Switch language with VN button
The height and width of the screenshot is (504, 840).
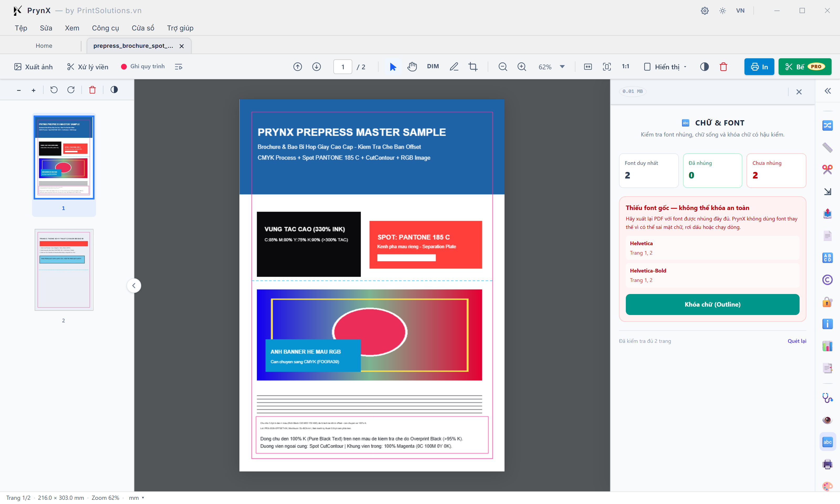(740, 10)
